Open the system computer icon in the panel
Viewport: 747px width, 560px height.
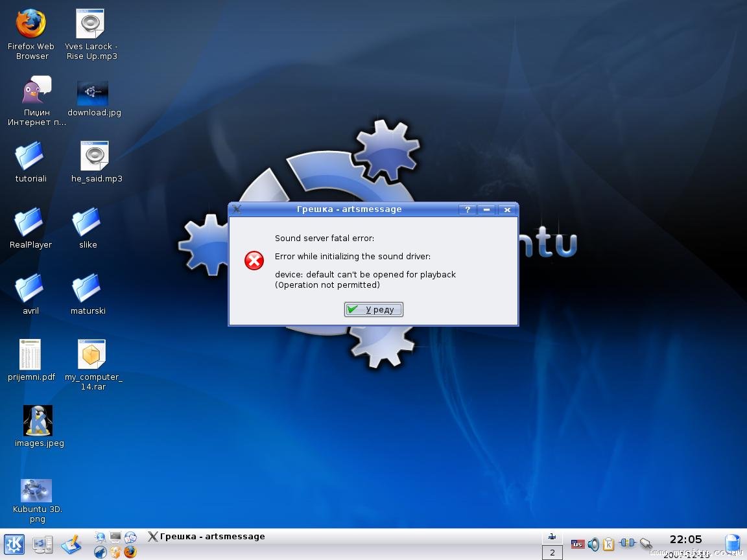43,544
